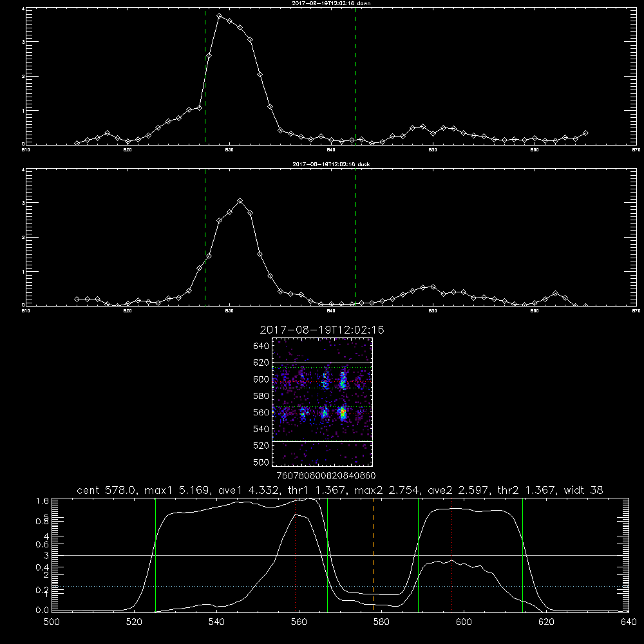Click x-axis label '560' of bottom plot
The width and height of the screenshot is (644, 644).
[x=299, y=622]
